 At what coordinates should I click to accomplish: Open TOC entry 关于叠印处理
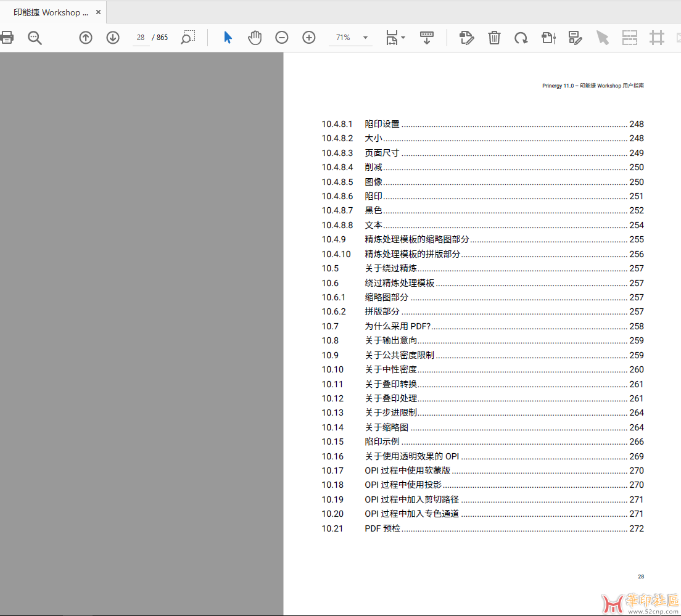(482, 398)
